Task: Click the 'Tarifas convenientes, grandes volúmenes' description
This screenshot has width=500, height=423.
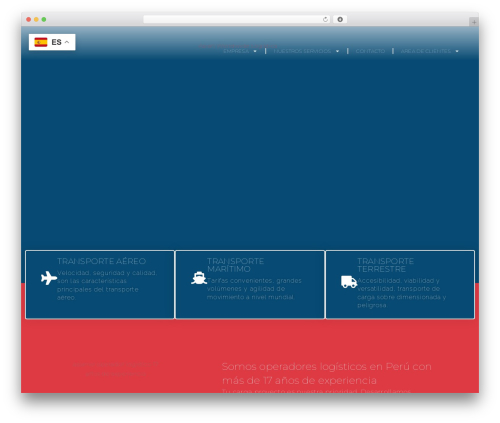Action: coord(254,289)
